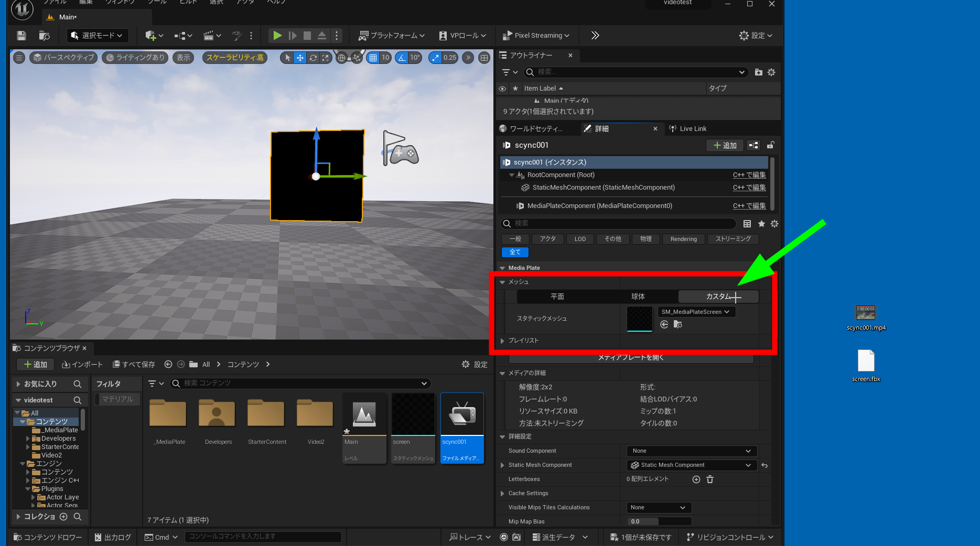Toggle rotation snapping in viewport
The width and height of the screenshot is (980, 546).
pyautogui.click(x=402, y=58)
